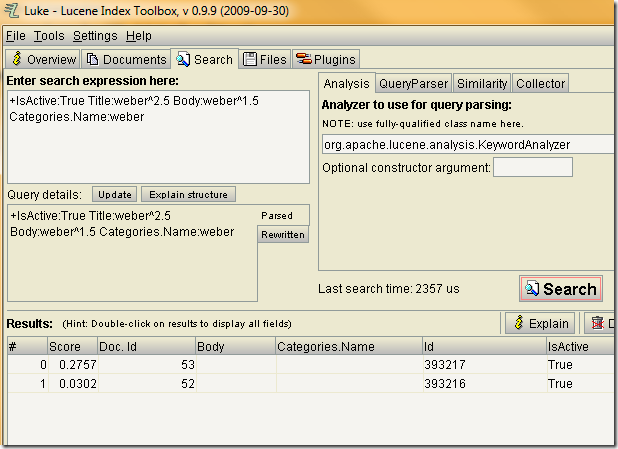618x449 pixels.
Task: Switch to the QueryParser sub-tab
Action: 413,83
